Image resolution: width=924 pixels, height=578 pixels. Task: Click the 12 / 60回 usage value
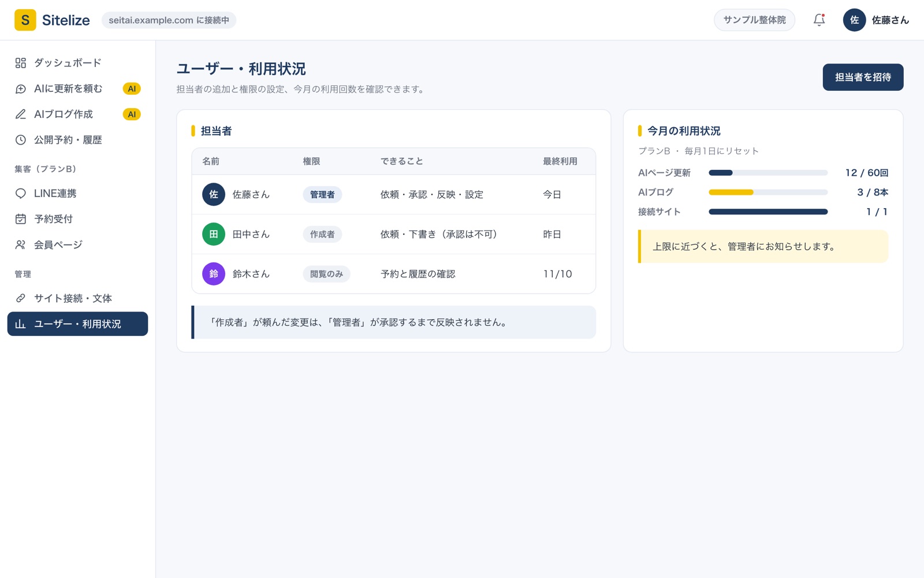866,173
